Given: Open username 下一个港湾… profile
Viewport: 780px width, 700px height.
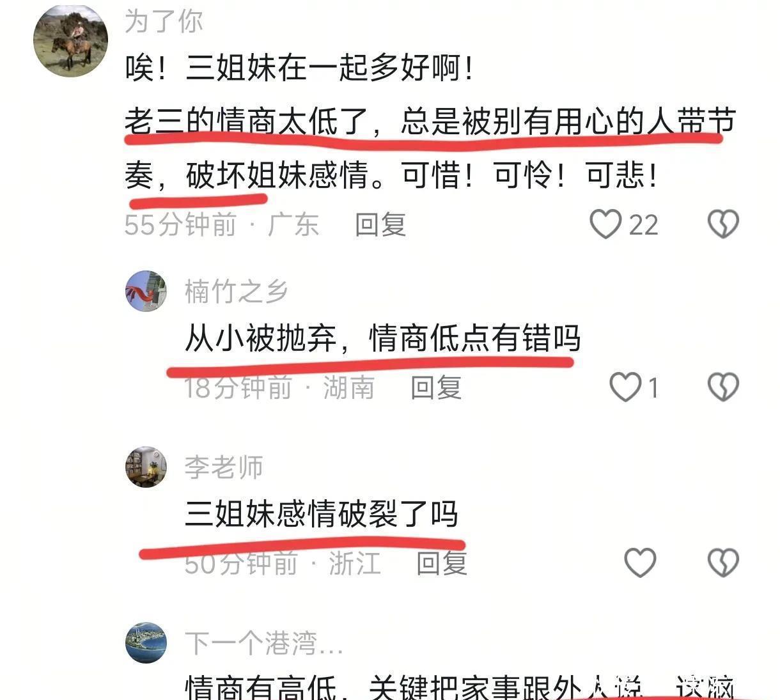Looking at the screenshot, I should (264, 643).
